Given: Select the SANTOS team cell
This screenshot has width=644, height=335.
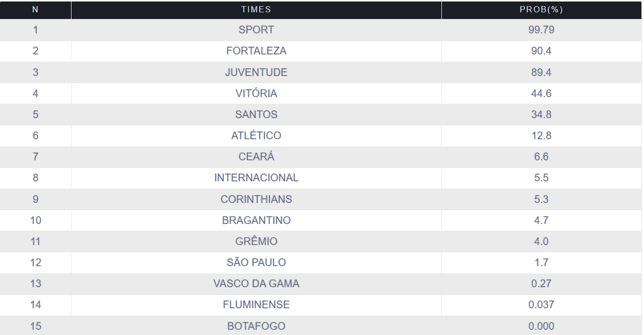Looking at the screenshot, I should point(256,115).
